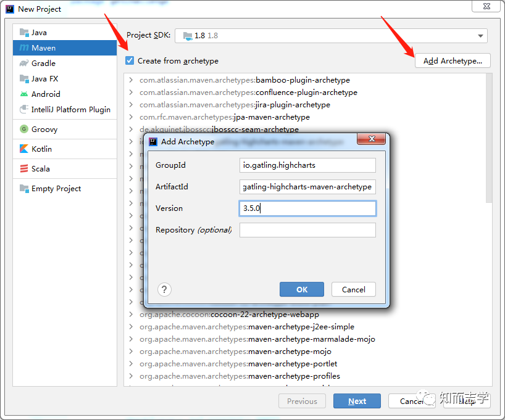Click the Repository (optional) field
The image size is (505, 420).
click(307, 230)
